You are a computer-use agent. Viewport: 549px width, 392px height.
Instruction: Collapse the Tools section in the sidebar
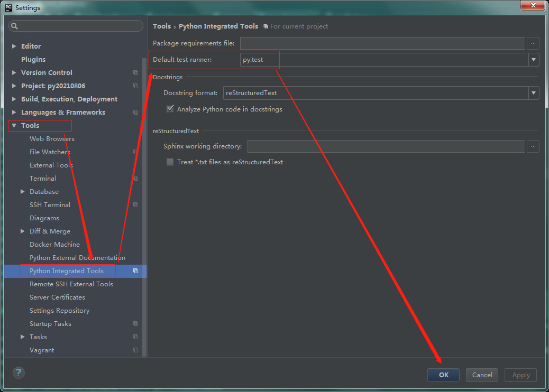point(13,125)
